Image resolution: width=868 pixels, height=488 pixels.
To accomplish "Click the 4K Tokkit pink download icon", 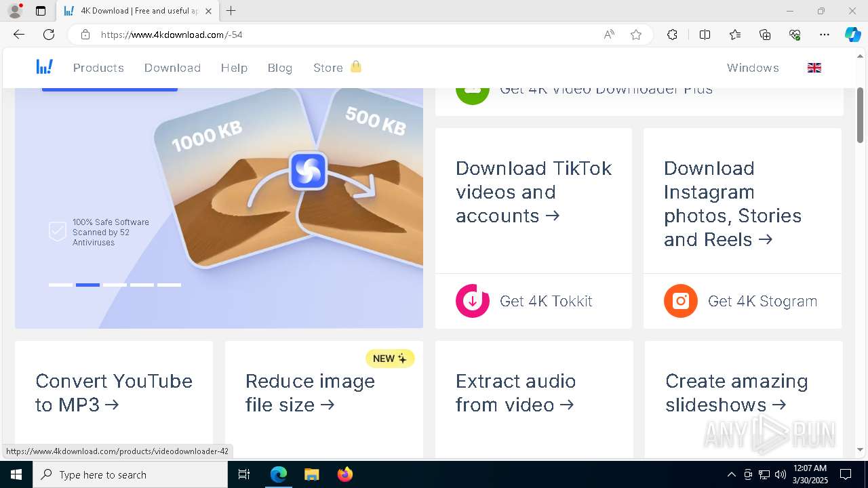I will point(473,301).
